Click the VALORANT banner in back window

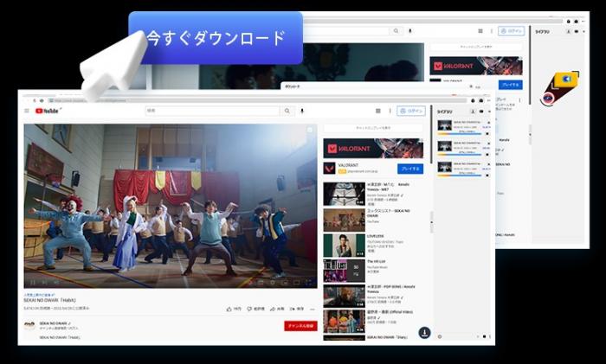click(476, 66)
